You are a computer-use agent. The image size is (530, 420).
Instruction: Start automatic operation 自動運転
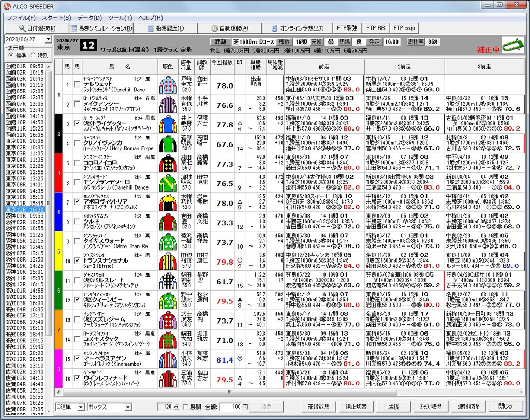[230, 28]
